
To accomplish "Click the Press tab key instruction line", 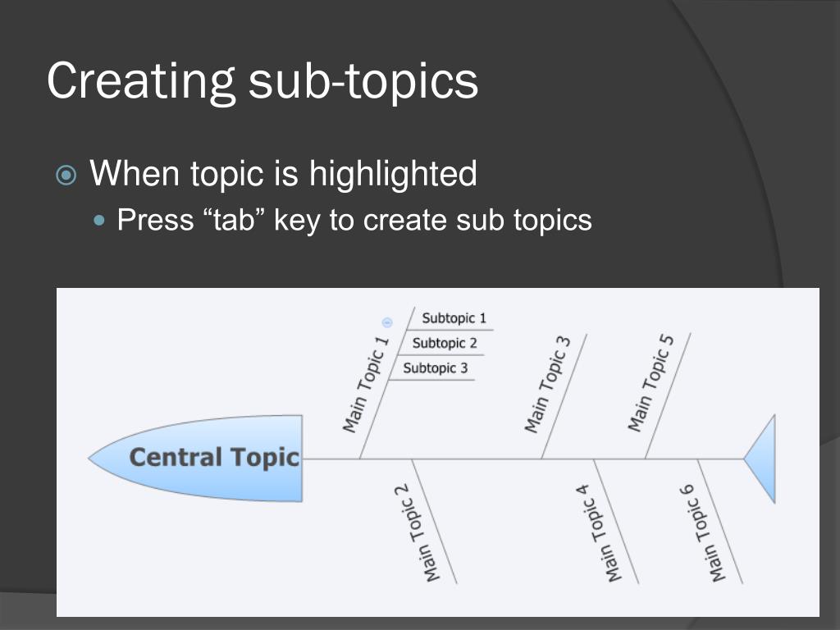I will coord(354,220).
